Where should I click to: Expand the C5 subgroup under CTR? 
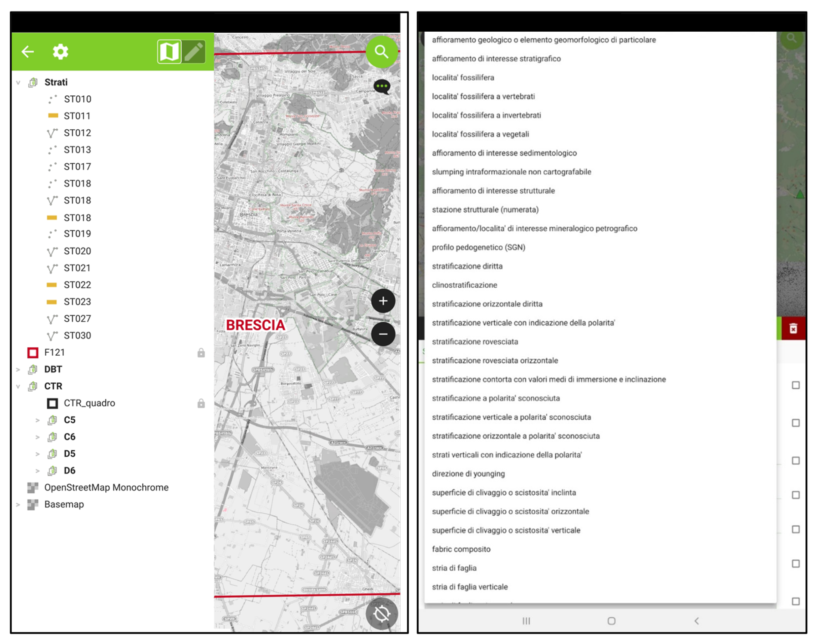[x=37, y=420]
